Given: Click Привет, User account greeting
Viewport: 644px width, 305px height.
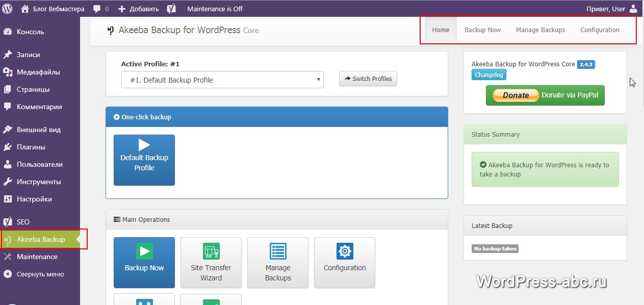Looking at the screenshot, I should [x=606, y=9].
